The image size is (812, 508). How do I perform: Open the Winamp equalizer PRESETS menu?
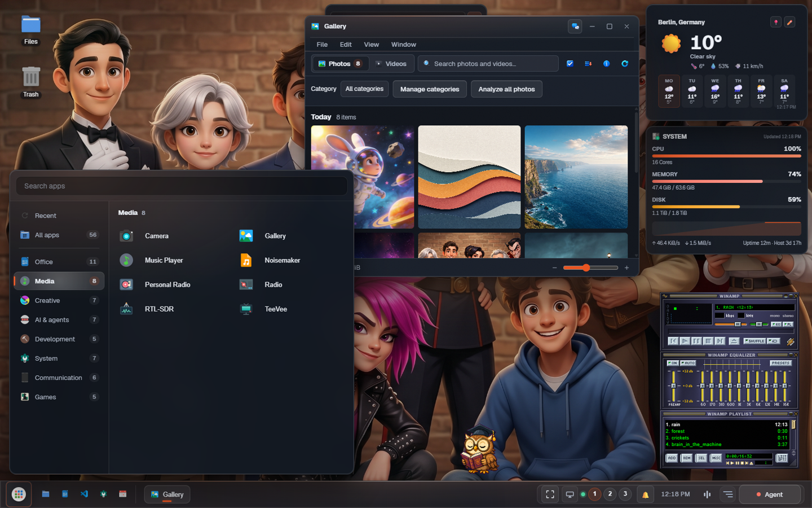(781, 363)
